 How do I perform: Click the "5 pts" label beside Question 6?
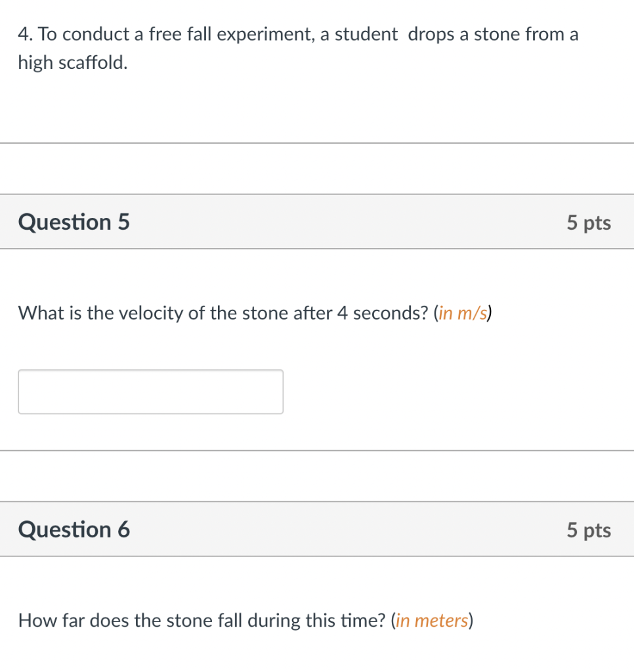click(589, 530)
